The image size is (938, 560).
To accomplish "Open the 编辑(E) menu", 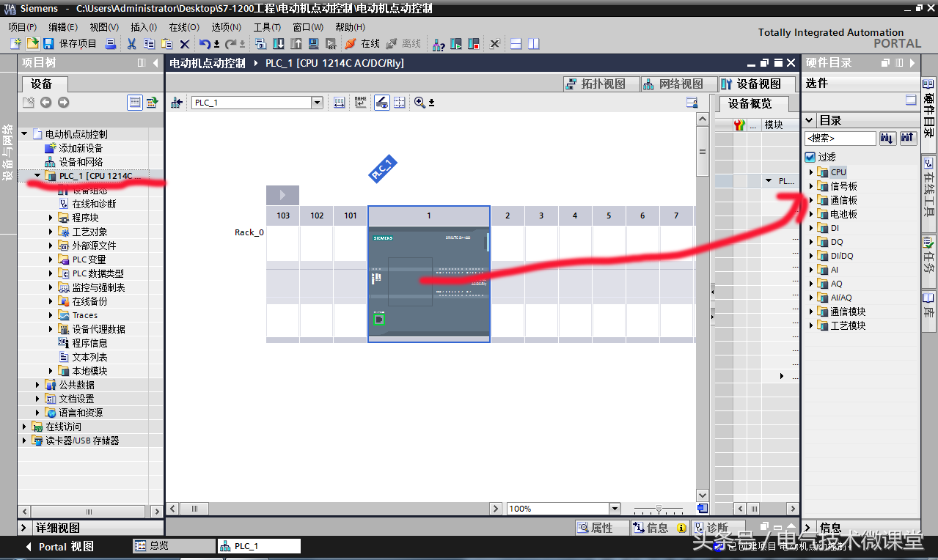I will (x=63, y=27).
